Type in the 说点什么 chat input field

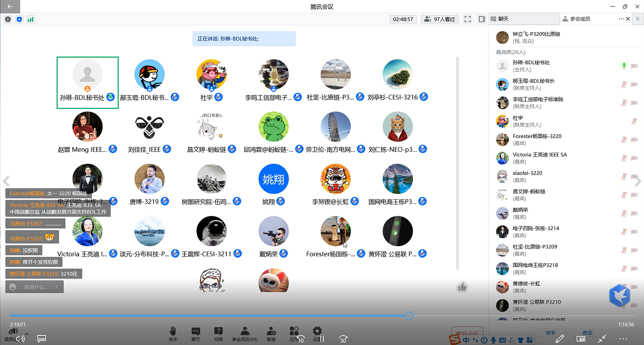(x=35, y=287)
